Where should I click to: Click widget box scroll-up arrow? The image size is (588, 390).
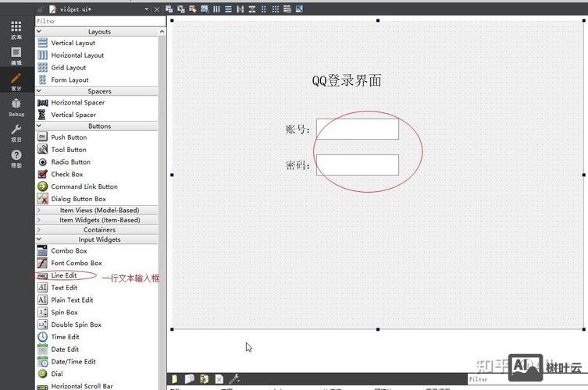(162, 31)
